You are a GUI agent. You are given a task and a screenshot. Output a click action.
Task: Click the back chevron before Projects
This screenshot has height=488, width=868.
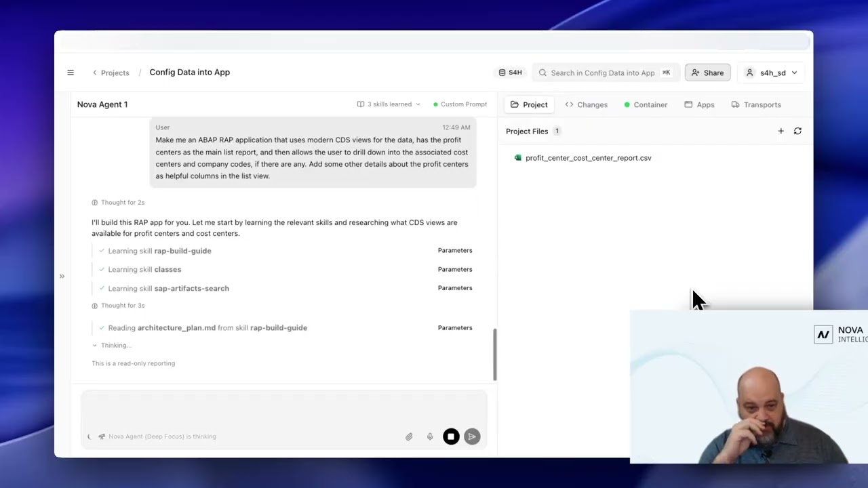pos(95,73)
